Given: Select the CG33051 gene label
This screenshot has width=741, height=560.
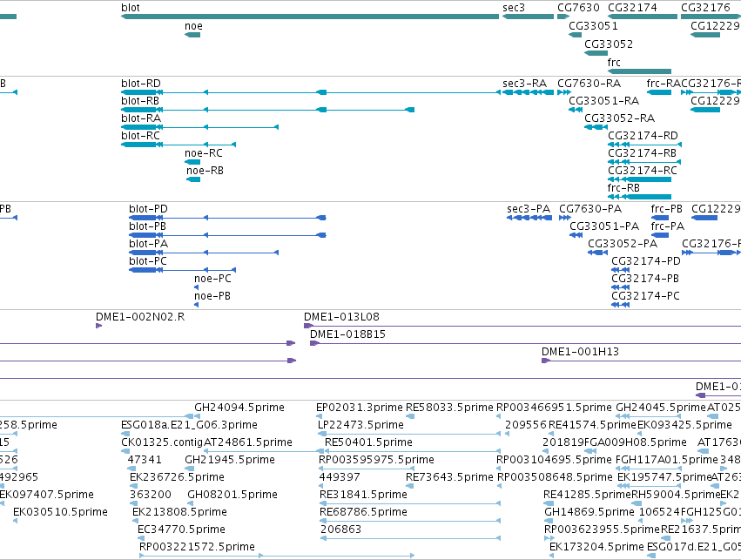Looking at the screenshot, I should coord(593,26).
